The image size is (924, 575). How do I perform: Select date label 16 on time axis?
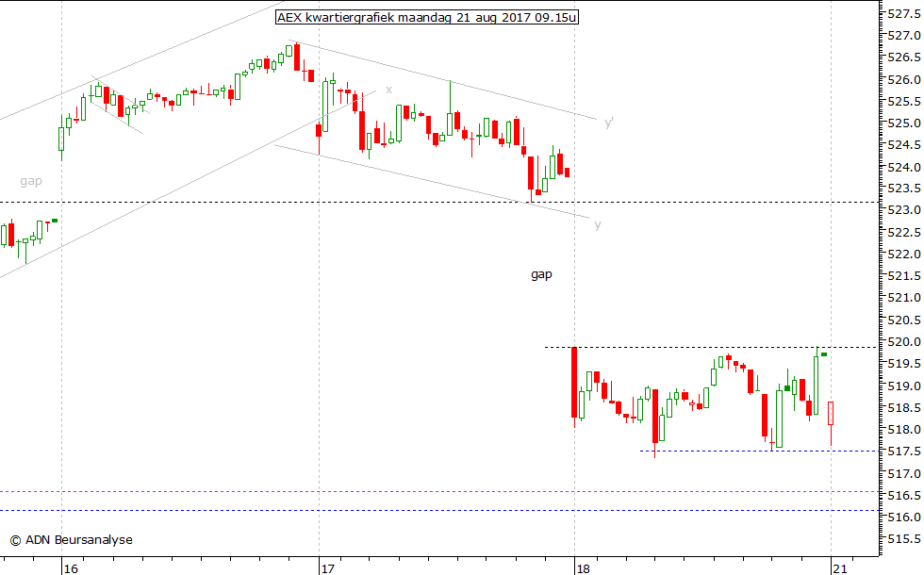pos(71,568)
